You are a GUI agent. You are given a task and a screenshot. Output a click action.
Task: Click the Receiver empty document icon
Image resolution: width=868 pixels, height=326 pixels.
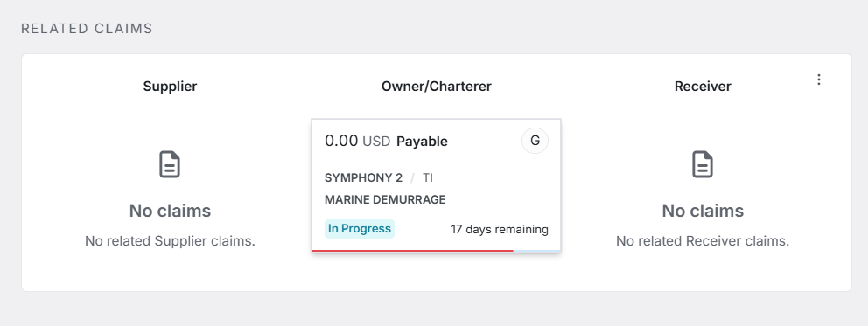(x=703, y=164)
